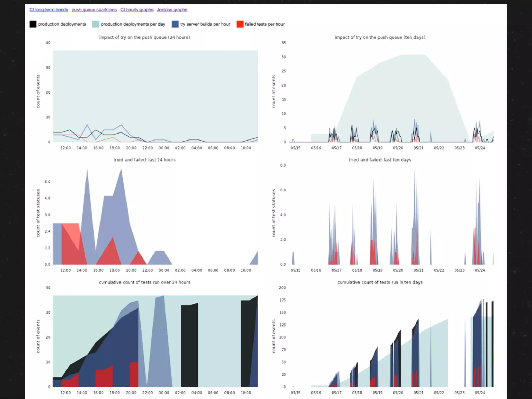Click the 'failed tests per hour' legend label
The image size is (532, 399).
point(265,24)
